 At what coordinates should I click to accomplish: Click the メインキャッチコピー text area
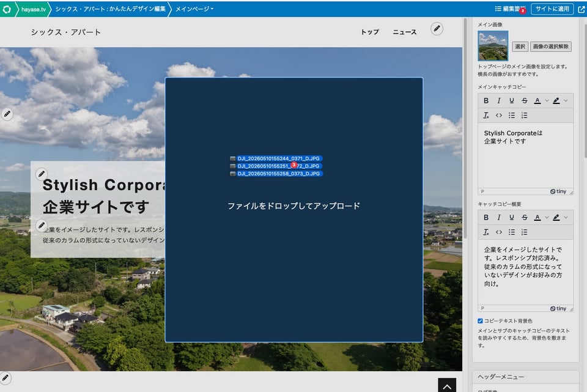coord(525,155)
